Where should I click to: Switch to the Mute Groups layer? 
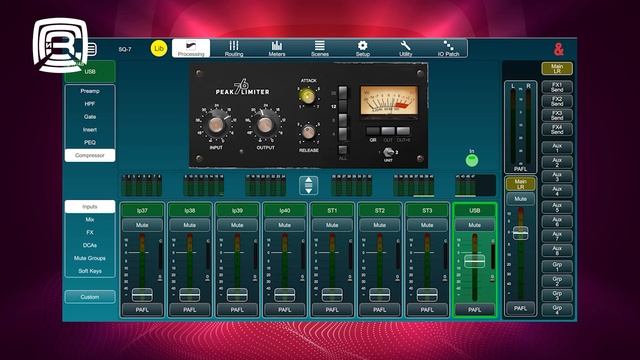(90, 258)
